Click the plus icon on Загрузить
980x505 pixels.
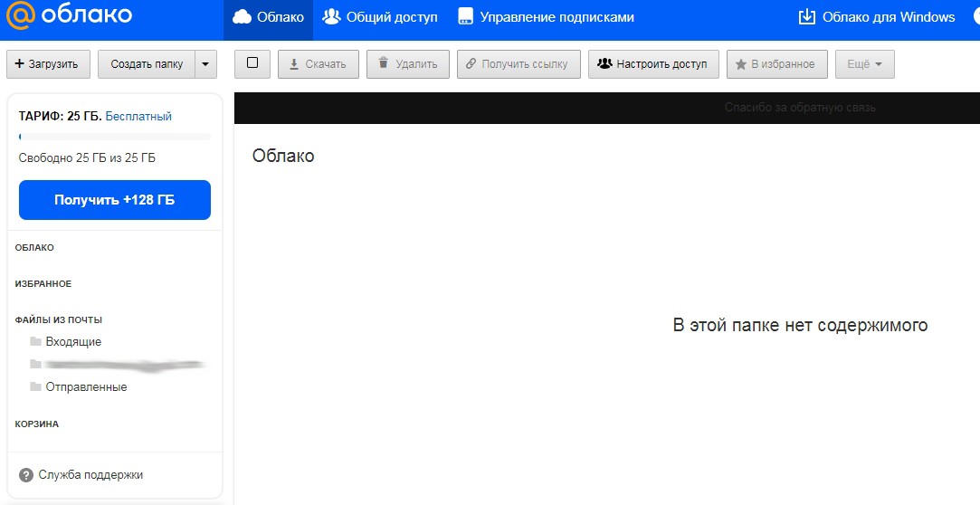(x=19, y=63)
